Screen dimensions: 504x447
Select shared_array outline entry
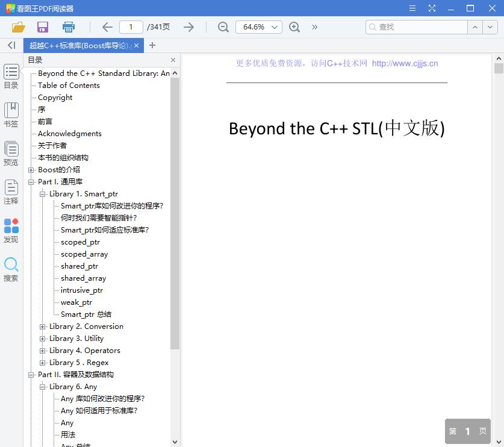tap(83, 278)
